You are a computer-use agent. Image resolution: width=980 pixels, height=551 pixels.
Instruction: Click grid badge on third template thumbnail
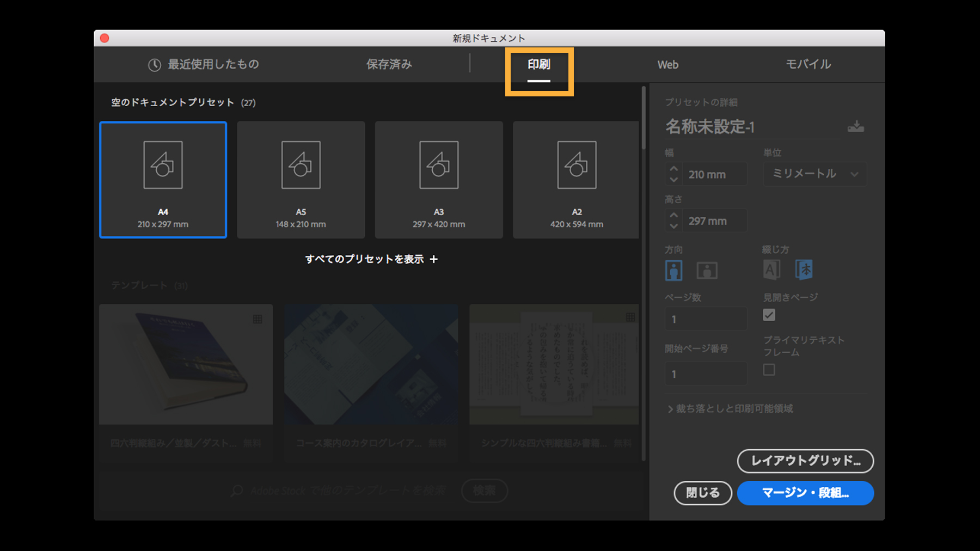pos(630,317)
